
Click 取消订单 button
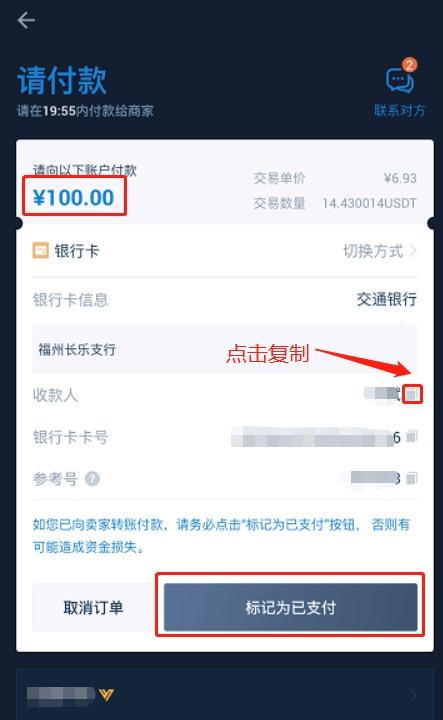(x=93, y=607)
